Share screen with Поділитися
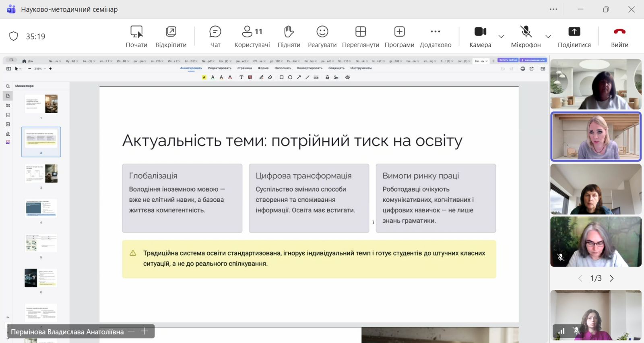644x343 pixels. point(574,37)
